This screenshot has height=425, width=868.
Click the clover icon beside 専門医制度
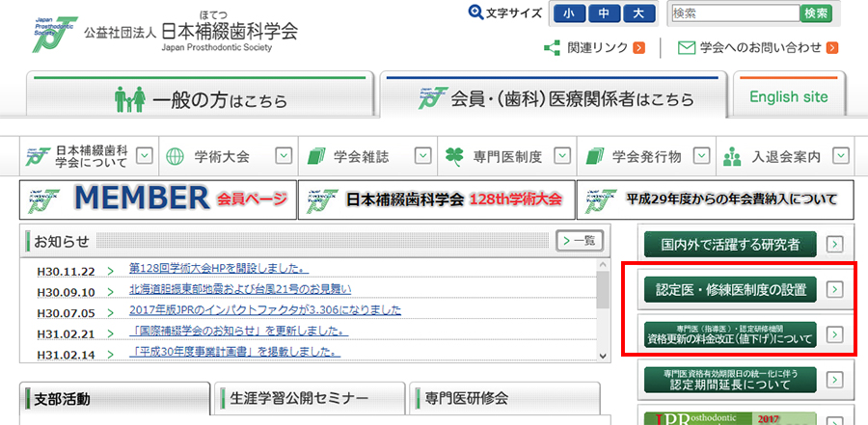point(454,157)
